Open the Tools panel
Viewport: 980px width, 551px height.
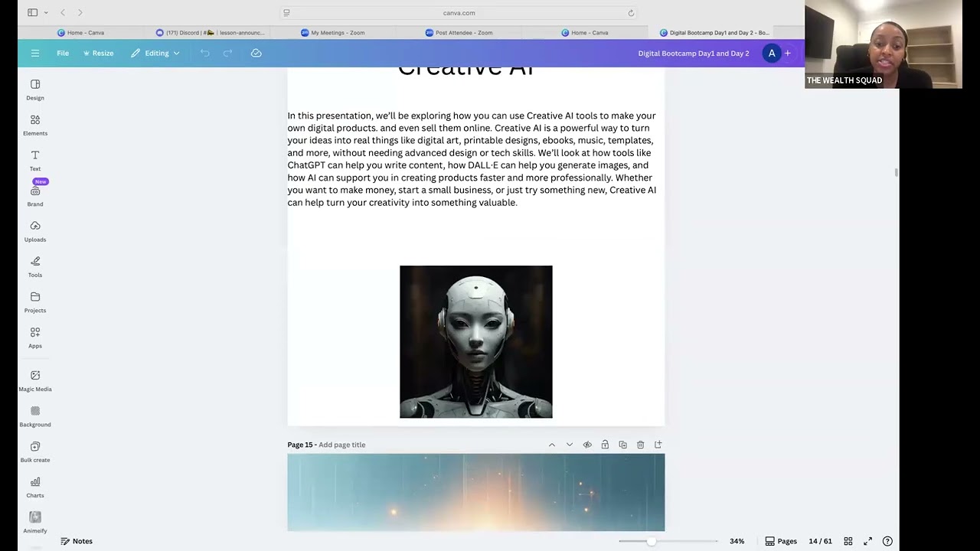coord(35,267)
